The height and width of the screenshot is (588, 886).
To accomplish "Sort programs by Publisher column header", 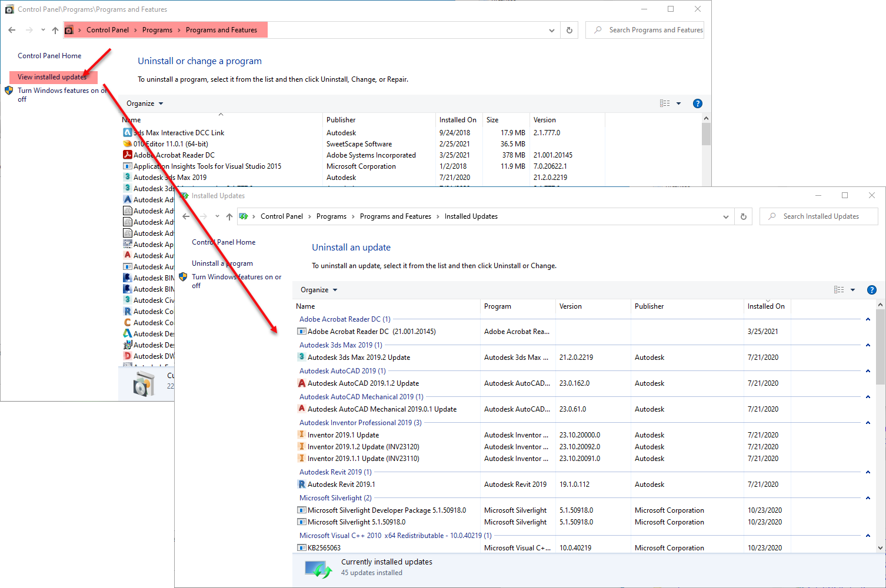I will tap(379, 119).
